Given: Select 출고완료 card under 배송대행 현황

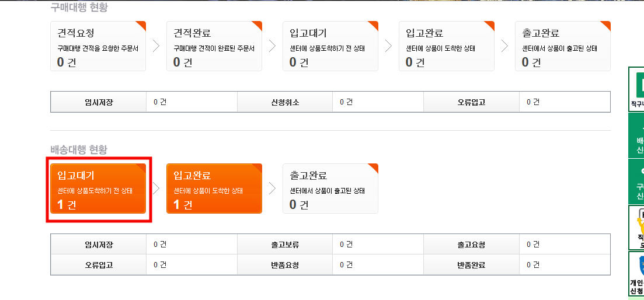Looking at the screenshot, I should pos(330,189).
